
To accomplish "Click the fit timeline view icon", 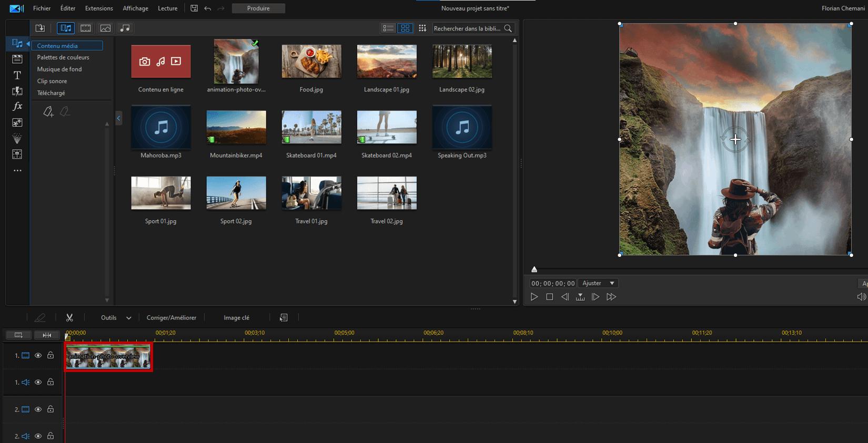I will tap(47, 335).
